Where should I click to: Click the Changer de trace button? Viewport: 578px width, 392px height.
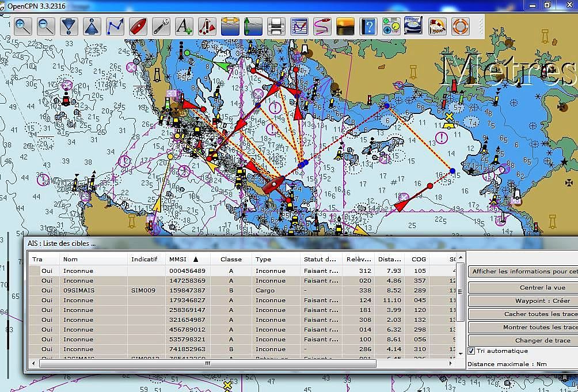click(523, 340)
